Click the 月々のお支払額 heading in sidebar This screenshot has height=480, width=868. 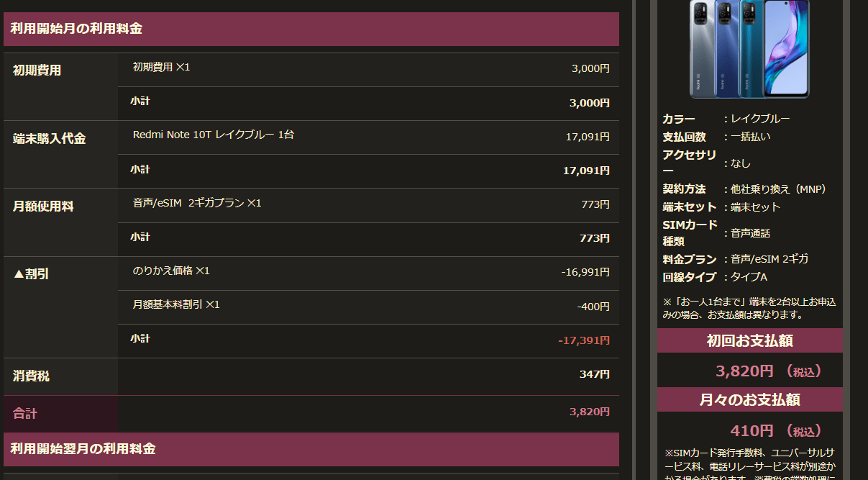coord(749,400)
